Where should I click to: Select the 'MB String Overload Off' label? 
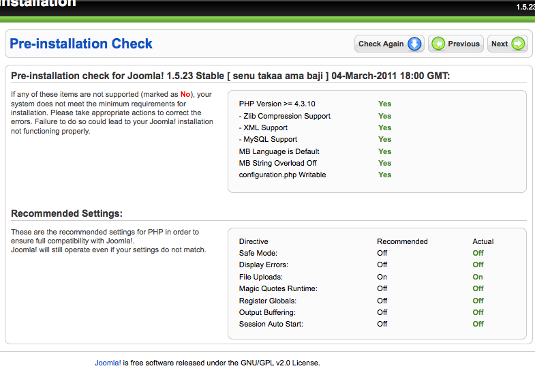278,163
